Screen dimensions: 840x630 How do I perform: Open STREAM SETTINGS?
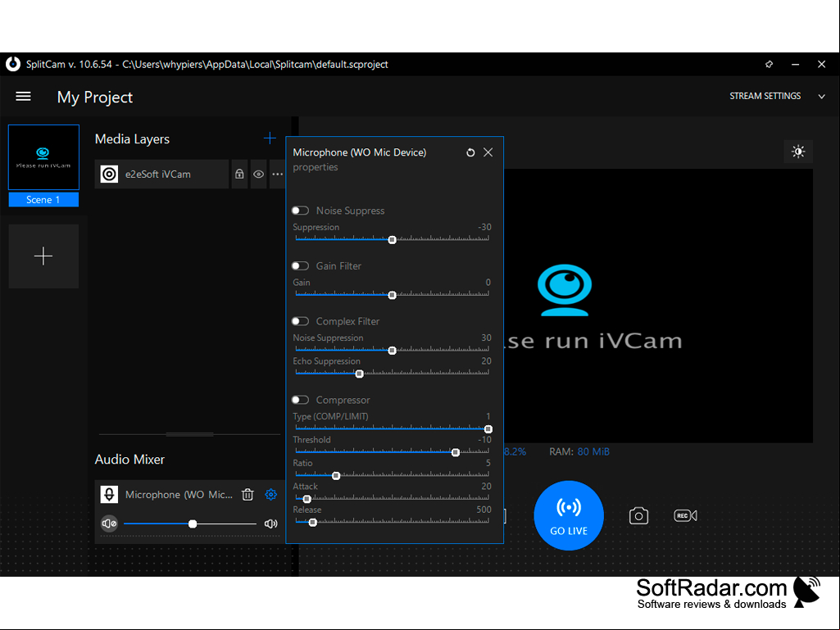765,96
